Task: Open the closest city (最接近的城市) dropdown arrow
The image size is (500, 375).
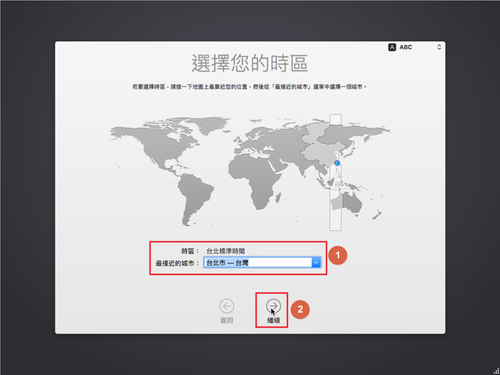Action: coord(316,263)
